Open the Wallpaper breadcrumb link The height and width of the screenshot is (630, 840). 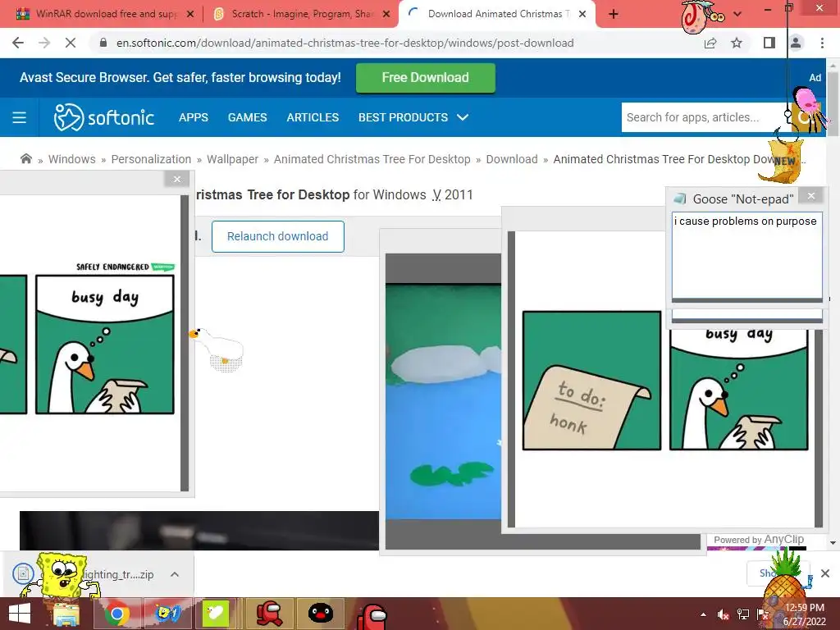tap(232, 159)
